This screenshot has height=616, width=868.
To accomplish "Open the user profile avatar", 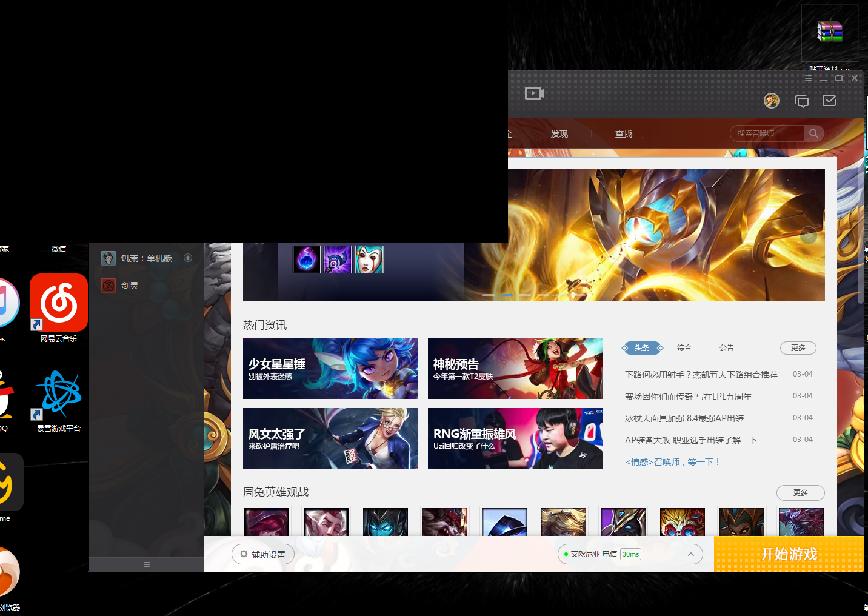I will [772, 101].
